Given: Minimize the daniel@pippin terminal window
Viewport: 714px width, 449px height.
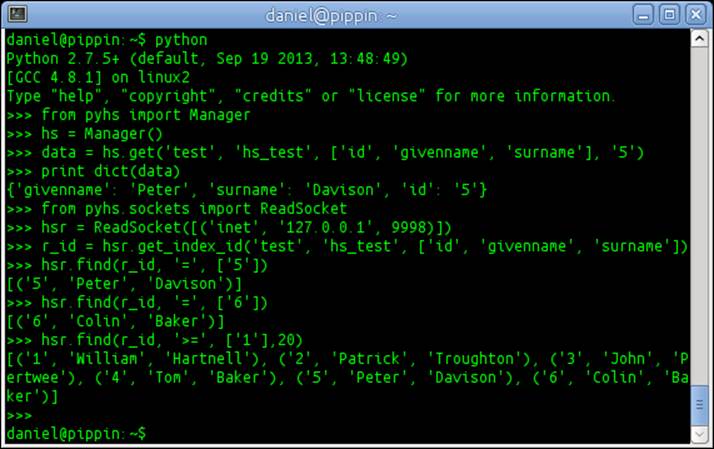Looking at the screenshot, I should 643,15.
